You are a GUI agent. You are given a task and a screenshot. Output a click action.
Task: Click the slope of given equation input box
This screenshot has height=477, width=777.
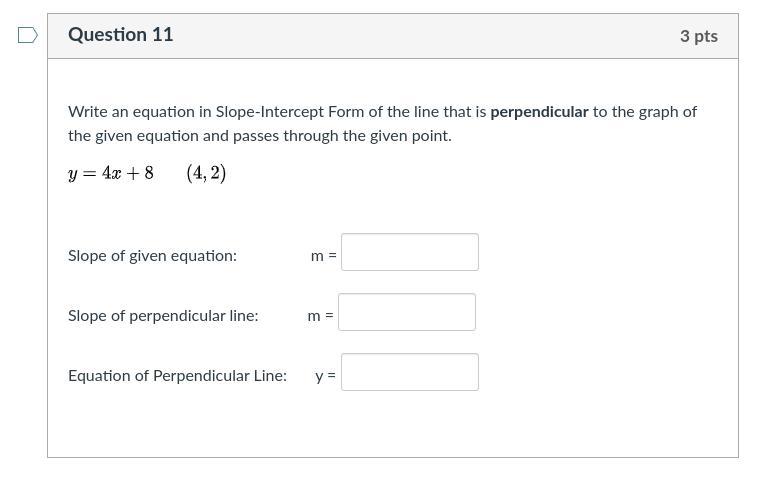pyautogui.click(x=410, y=252)
